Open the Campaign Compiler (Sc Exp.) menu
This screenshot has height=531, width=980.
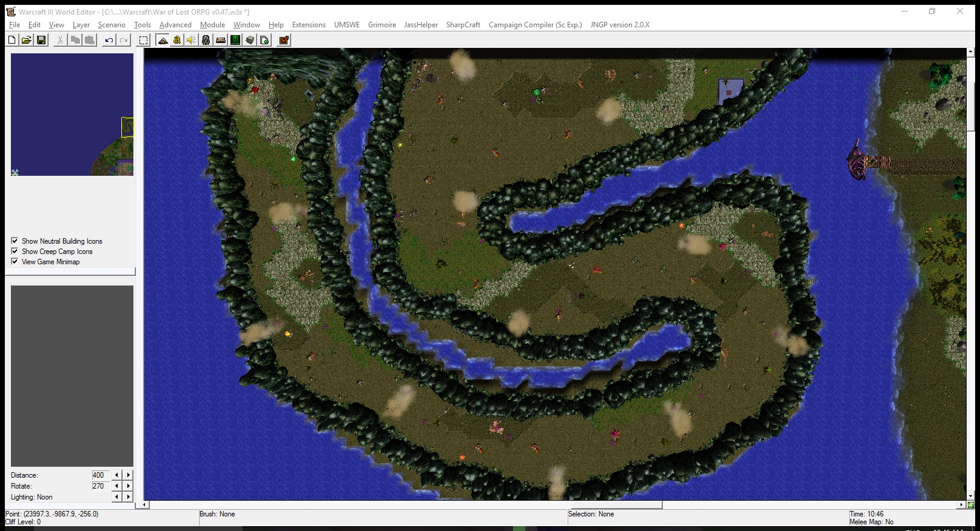pos(535,25)
